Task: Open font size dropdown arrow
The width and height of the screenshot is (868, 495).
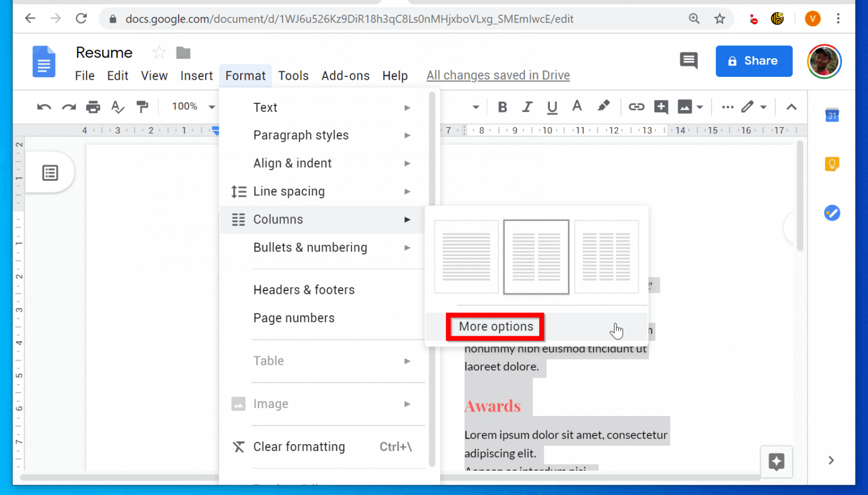Action: [476, 107]
